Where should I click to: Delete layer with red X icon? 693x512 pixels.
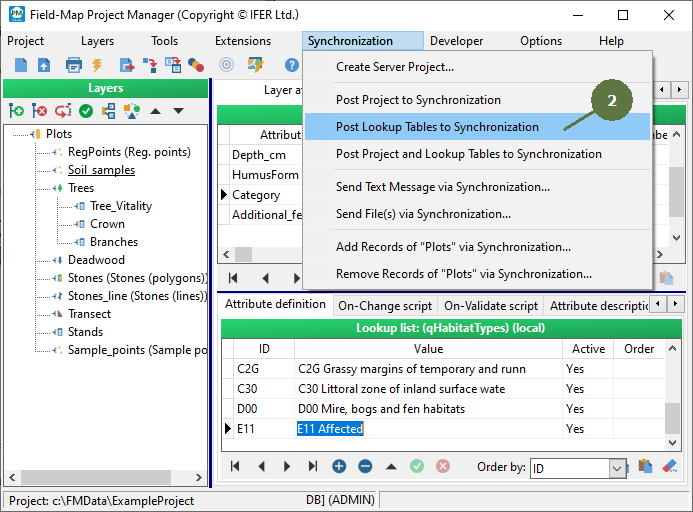[39, 111]
